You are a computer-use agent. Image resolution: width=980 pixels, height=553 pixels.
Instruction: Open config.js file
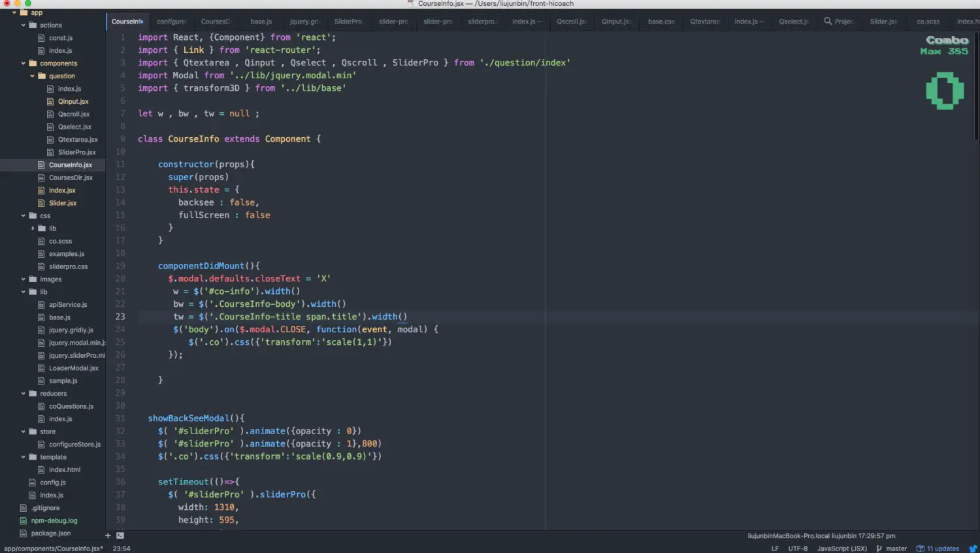point(53,482)
